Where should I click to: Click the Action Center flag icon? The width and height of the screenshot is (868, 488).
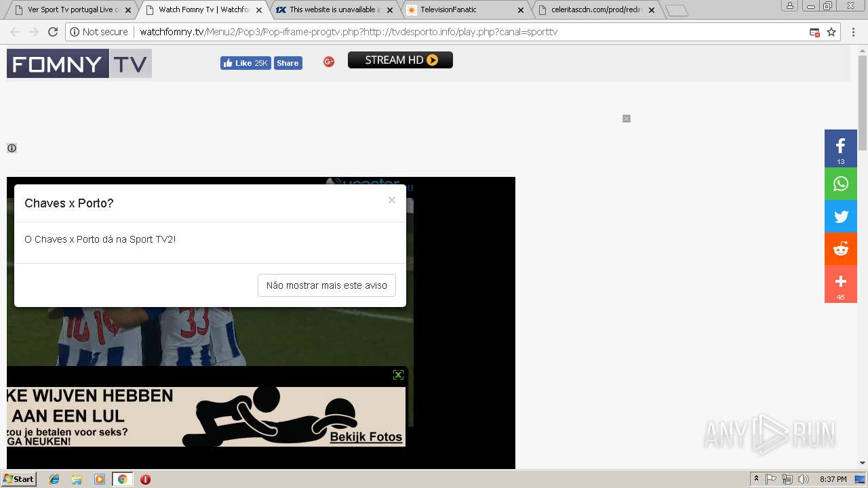[771, 479]
